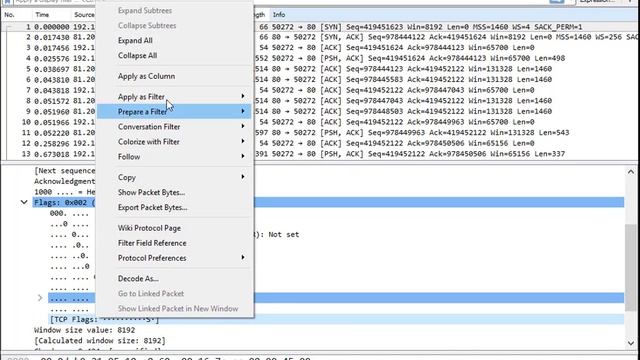
Task: Open Apply as Filter submenu
Action: (174, 96)
